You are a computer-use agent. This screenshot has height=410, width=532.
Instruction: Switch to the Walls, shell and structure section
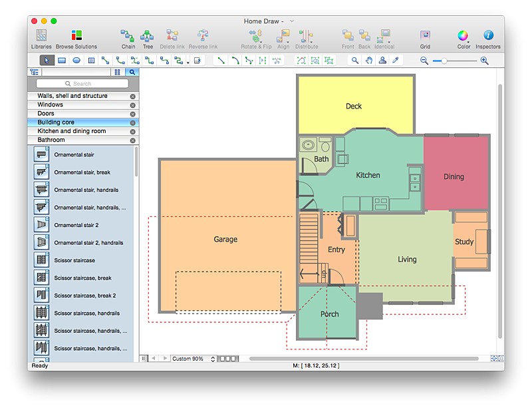pyautogui.click(x=73, y=95)
